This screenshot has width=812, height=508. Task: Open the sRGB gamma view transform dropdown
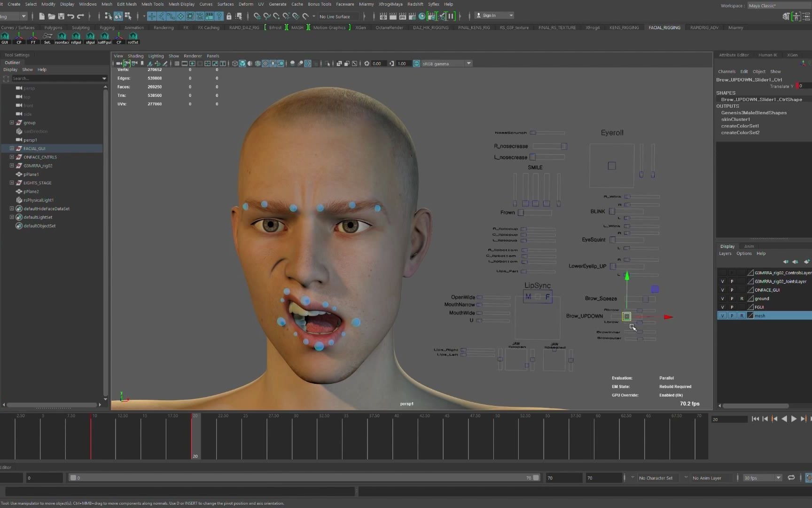click(468, 63)
